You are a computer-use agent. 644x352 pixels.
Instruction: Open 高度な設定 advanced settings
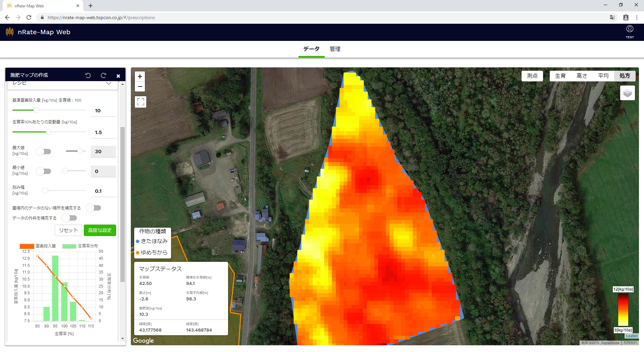point(100,230)
